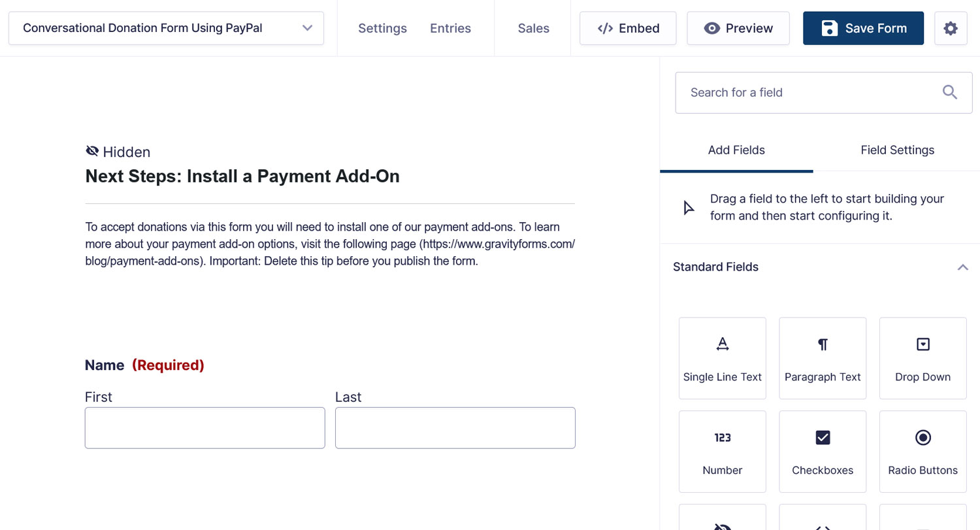
Task: Add a Radio Buttons field
Action: 923,452
